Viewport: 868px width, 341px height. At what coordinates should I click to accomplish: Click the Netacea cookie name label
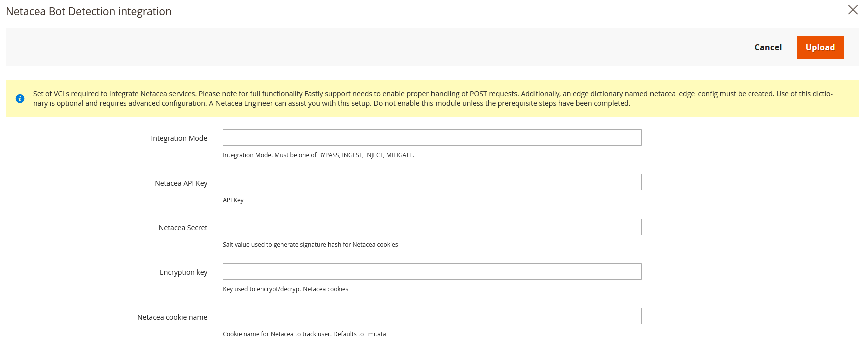172,317
